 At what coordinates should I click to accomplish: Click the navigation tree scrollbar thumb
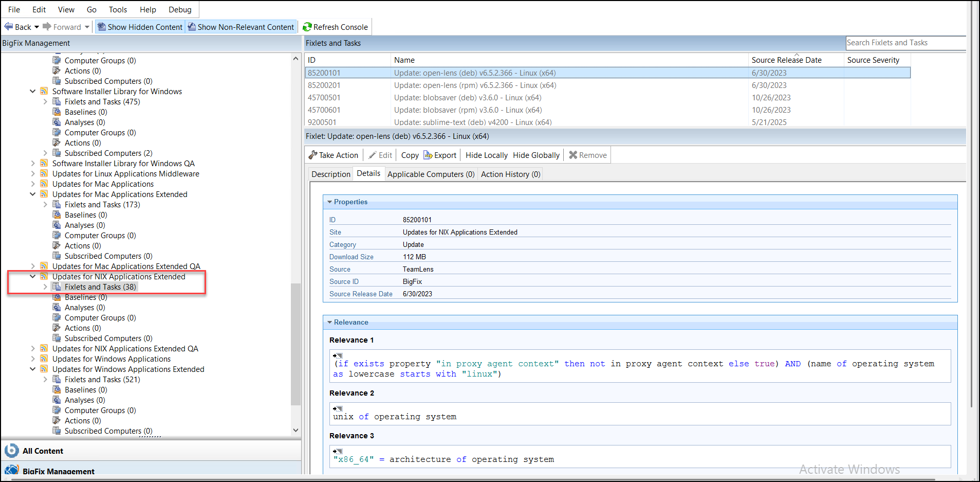[295, 344]
